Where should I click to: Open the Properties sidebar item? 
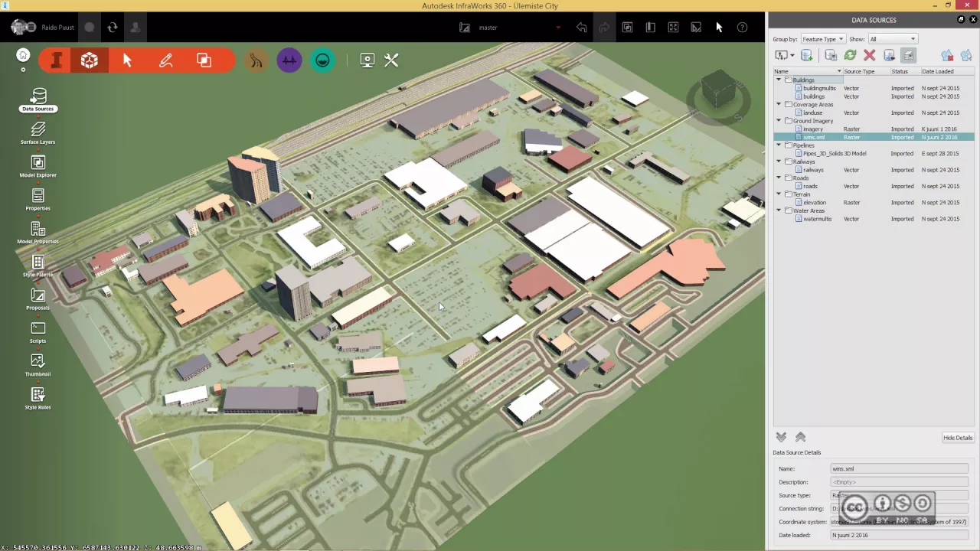click(38, 200)
